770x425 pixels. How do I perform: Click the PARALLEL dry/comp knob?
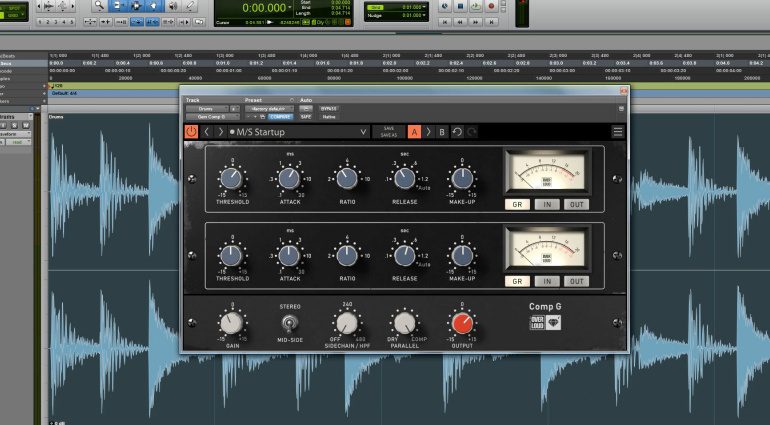pos(405,323)
